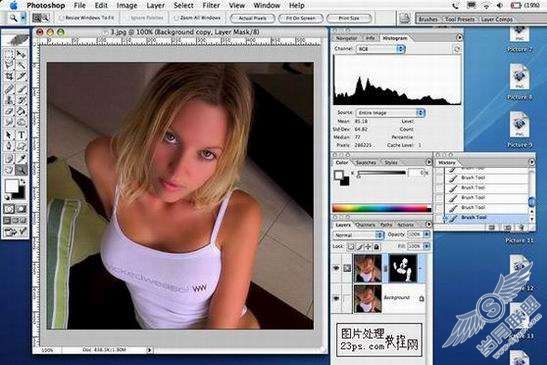Toggle Lock image pixels
Image resolution: width=547 pixels, height=365 pixels.
359,247
